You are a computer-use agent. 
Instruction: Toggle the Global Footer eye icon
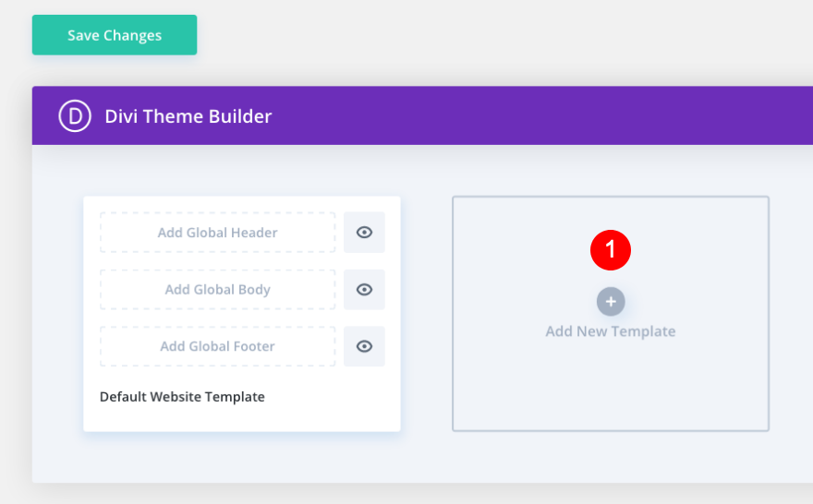pos(364,346)
